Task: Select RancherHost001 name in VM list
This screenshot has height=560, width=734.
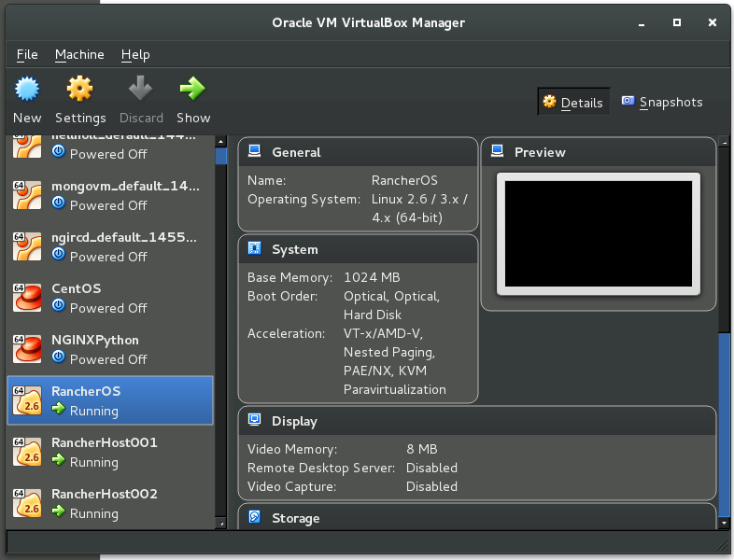Action: 105,443
